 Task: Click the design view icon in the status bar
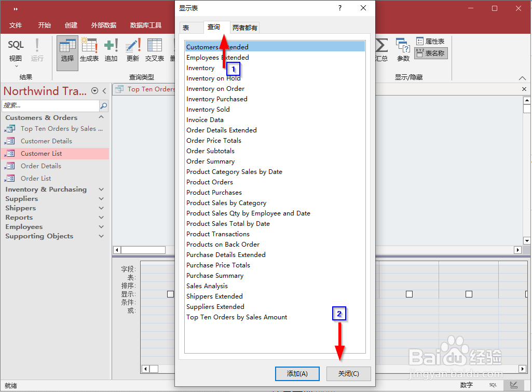coord(513,385)
